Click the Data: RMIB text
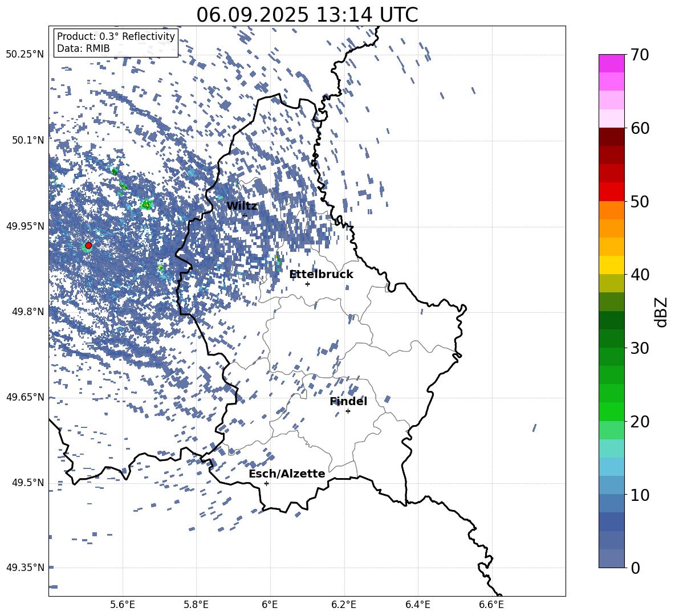This screenshot has width=675, height=616. point(83,48)
